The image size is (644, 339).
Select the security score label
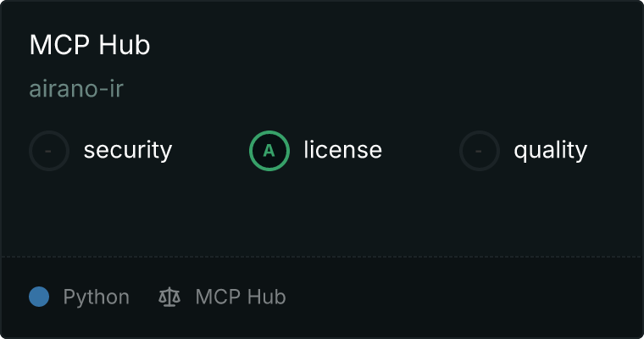click(128, 150)
